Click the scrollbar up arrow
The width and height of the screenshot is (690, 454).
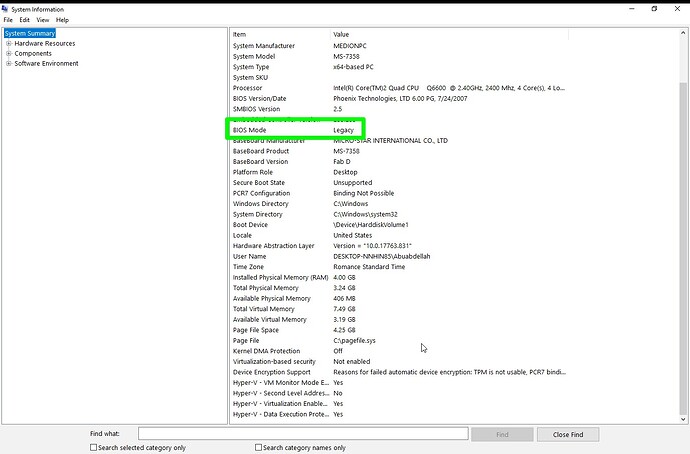[683, 33]
